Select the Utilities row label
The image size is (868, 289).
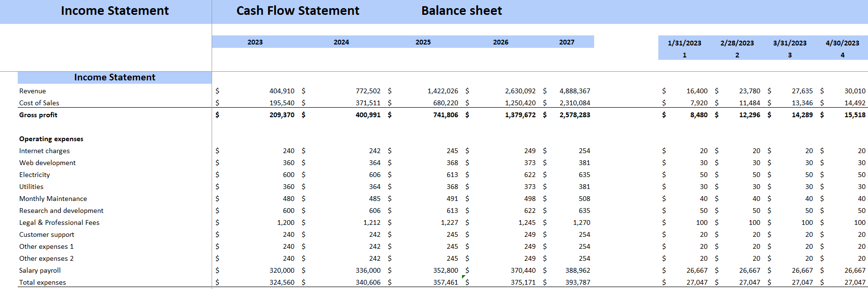point(31,187)
